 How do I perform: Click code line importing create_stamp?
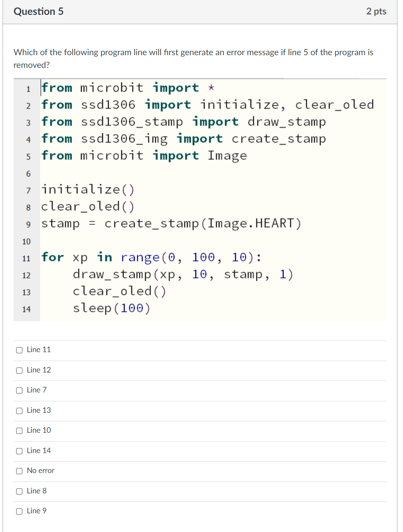pos(183,139)
